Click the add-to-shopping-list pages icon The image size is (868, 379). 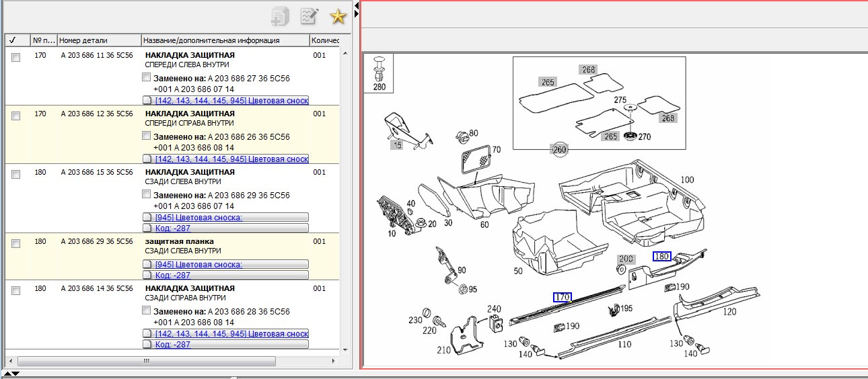point(280,16)
